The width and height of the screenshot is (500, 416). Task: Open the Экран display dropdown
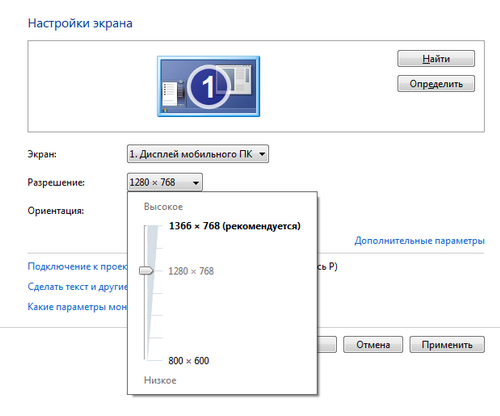198,154
